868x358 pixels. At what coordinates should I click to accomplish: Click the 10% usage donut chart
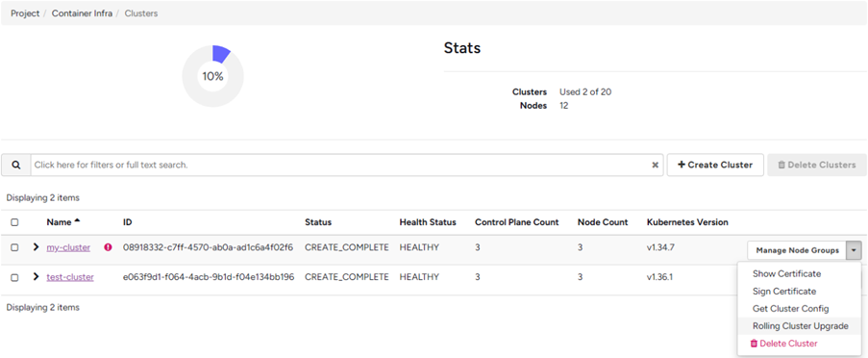212,76
